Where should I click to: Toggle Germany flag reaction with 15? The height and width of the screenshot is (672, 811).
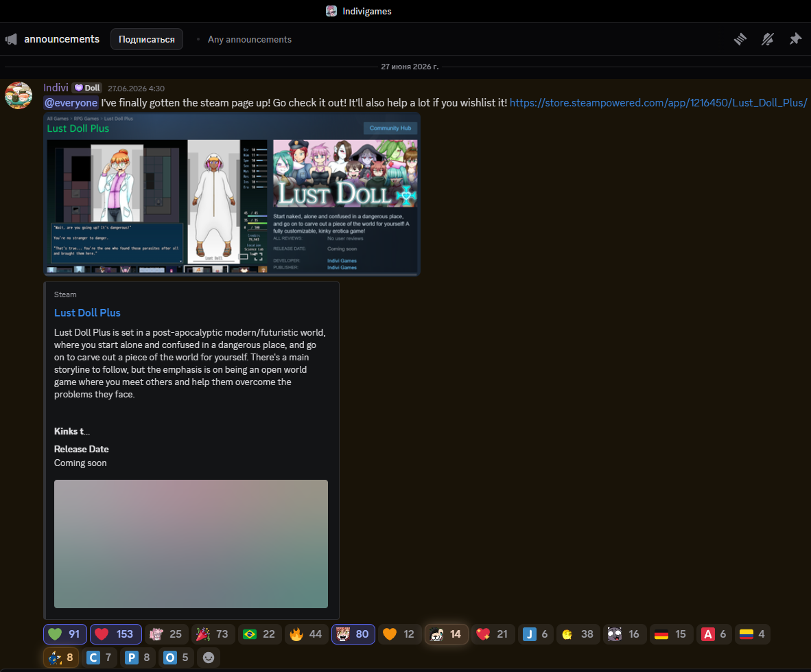(x=671, y=634)
